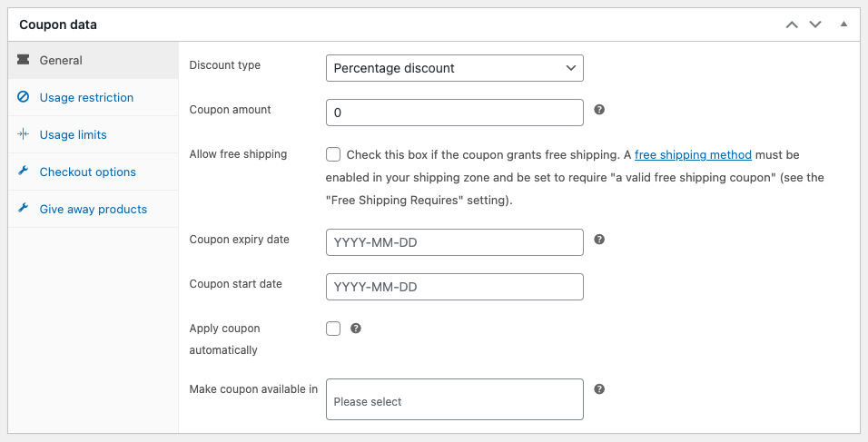
Task: Show help tip for Coupon expiry date
Action: click(599, 239)
